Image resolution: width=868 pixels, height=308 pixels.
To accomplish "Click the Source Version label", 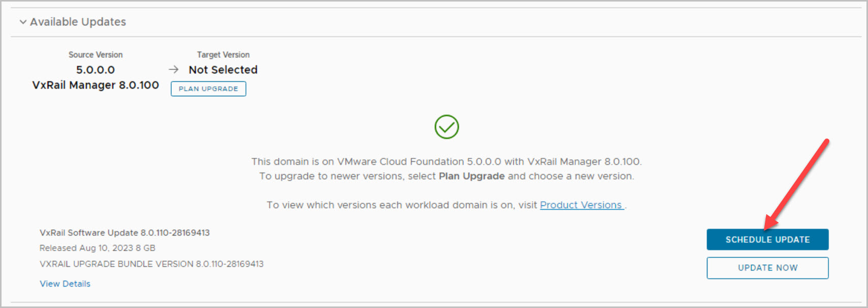I will click(96, 55).
